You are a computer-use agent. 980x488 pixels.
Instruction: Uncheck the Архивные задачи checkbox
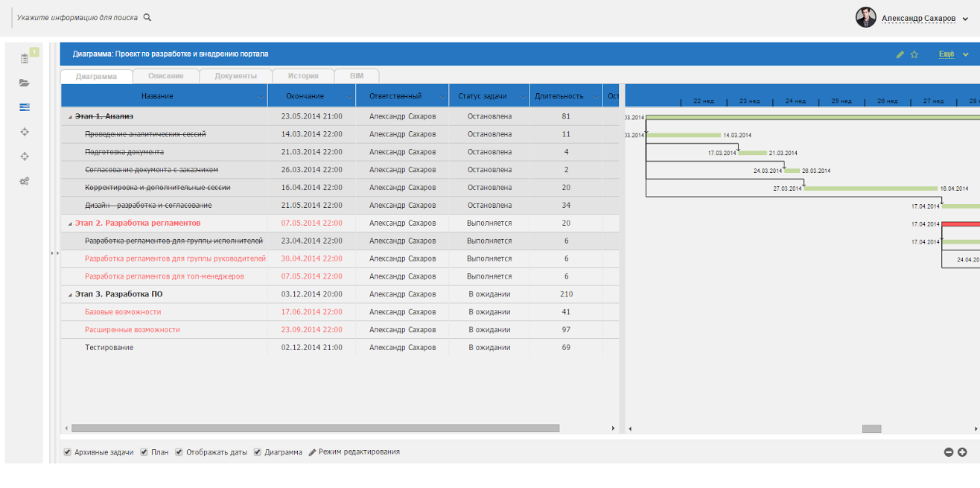coord(68,452)
